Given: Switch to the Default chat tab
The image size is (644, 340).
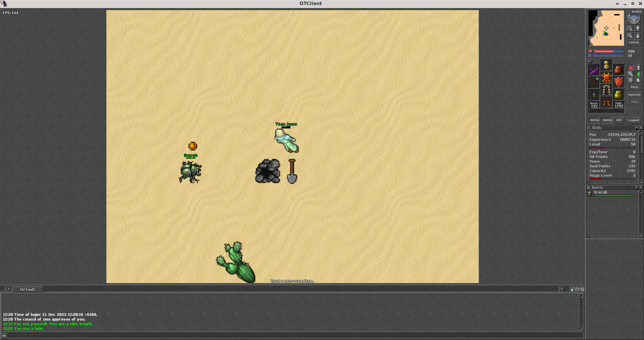Looking at the screenshot, I should [x=28, y=289].
